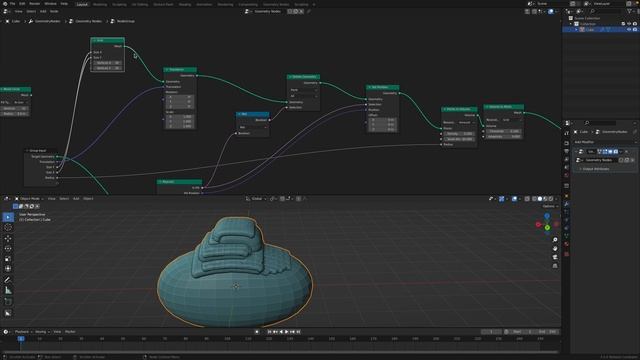Open the Render properties tab icon
This screenshot has height=360, width=640.
tap(567, 143)
